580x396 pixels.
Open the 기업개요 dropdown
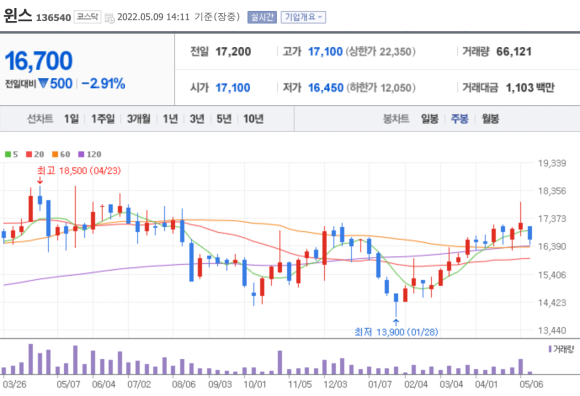tap(303, 17)
